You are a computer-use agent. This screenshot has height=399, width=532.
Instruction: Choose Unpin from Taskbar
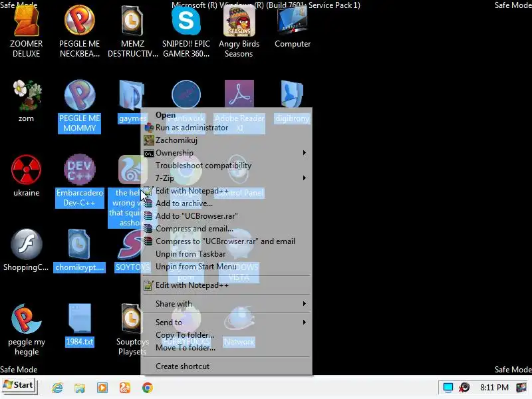227,254
